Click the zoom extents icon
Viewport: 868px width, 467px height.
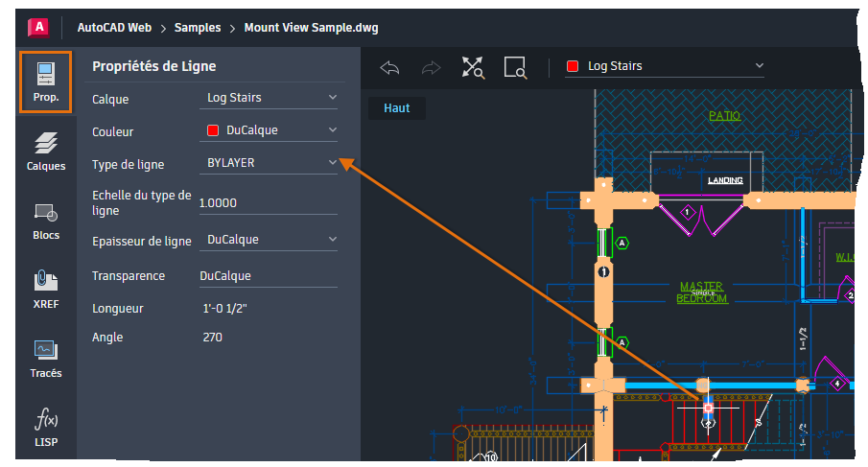(x=473, y=67)
